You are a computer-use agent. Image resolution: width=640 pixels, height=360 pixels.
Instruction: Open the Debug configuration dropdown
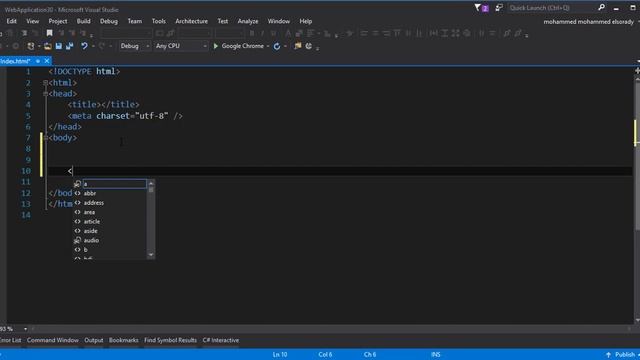135,46
